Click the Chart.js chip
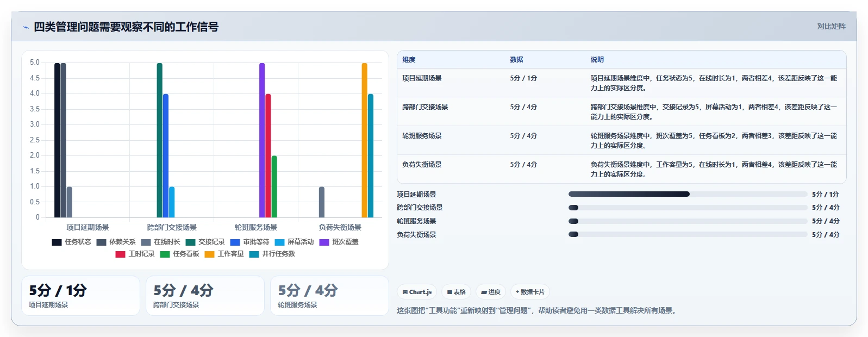The width and height of the screenshot is (868, 337). (x=417, y=292)
